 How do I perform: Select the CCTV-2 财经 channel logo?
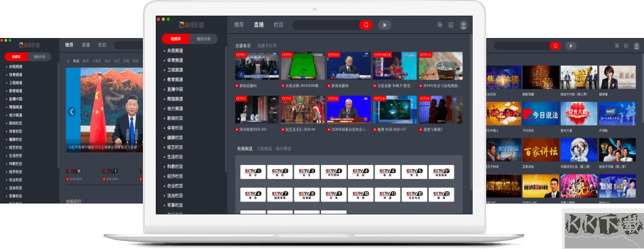[280, 172]
